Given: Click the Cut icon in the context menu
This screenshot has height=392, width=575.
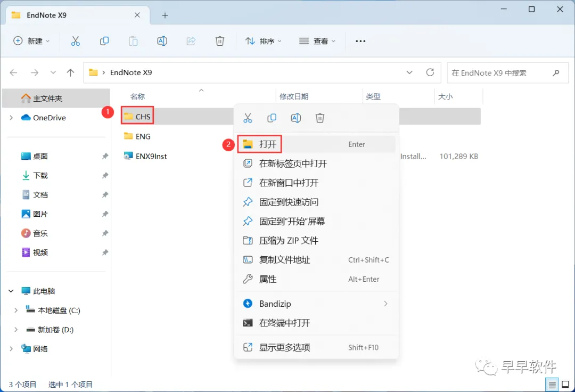Looking at the screenshot, I should tap(248, 118).
